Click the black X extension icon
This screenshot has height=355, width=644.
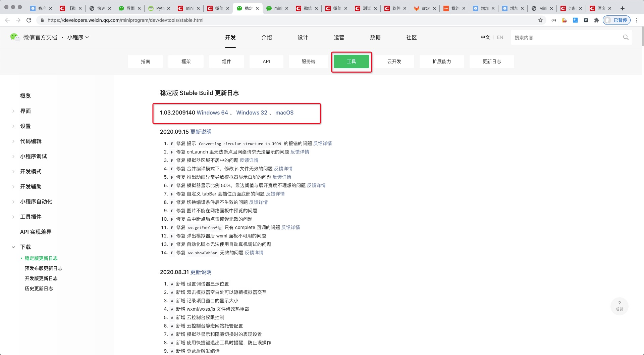[x=586, y=20]
